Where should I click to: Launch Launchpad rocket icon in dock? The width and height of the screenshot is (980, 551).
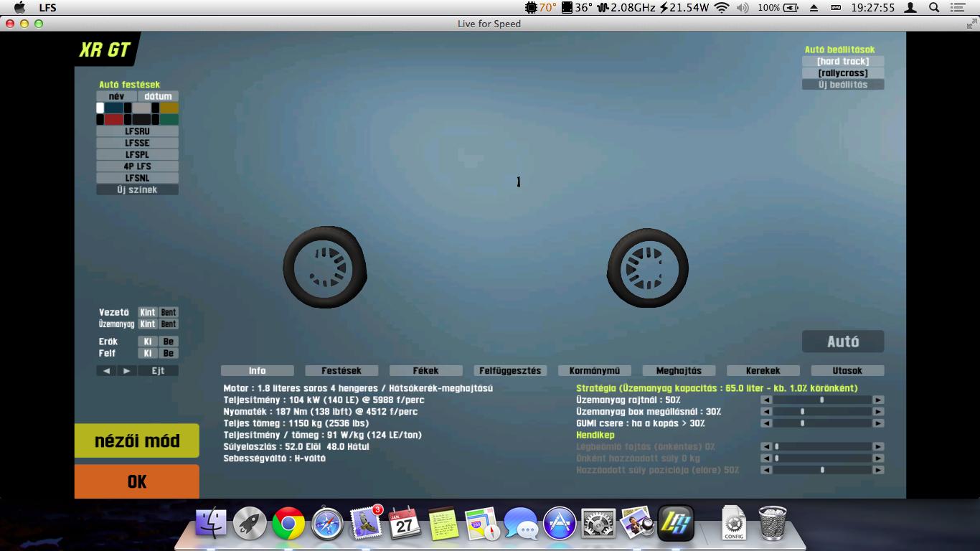[x=250, y=523]
